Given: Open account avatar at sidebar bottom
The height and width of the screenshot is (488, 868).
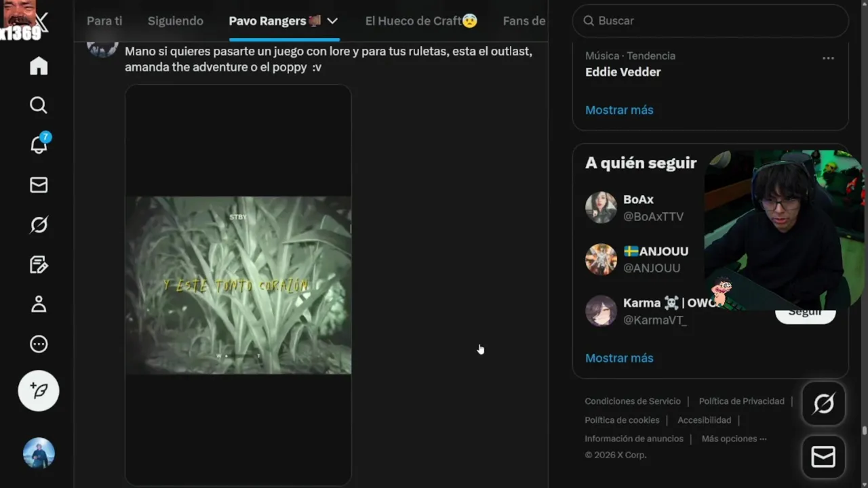Looking at the screenshot, I should click(x=39, y=453).
